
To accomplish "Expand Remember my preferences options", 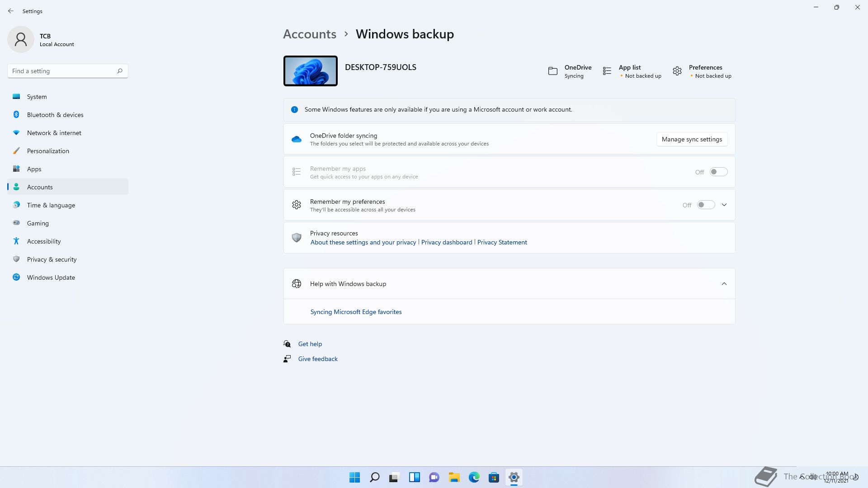I will coord(724,205).
